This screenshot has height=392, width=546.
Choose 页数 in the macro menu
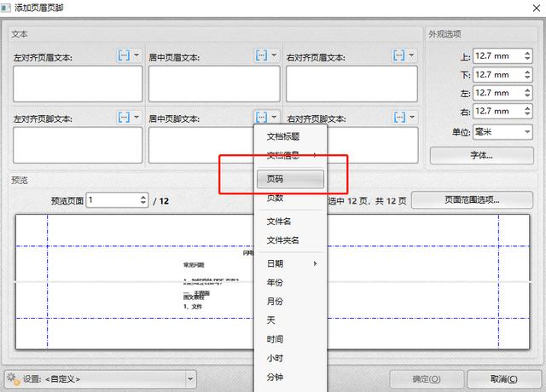click(x=290, y=198)
